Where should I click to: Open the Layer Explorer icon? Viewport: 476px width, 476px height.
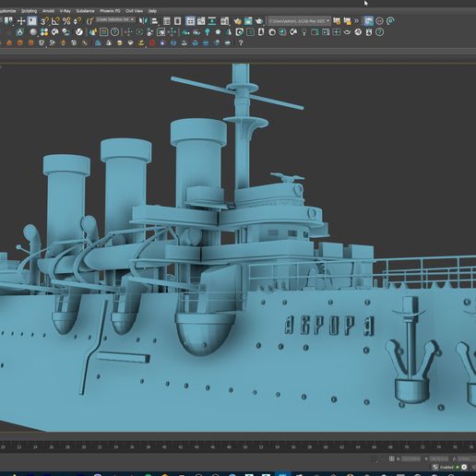click(x=177, y=21)
